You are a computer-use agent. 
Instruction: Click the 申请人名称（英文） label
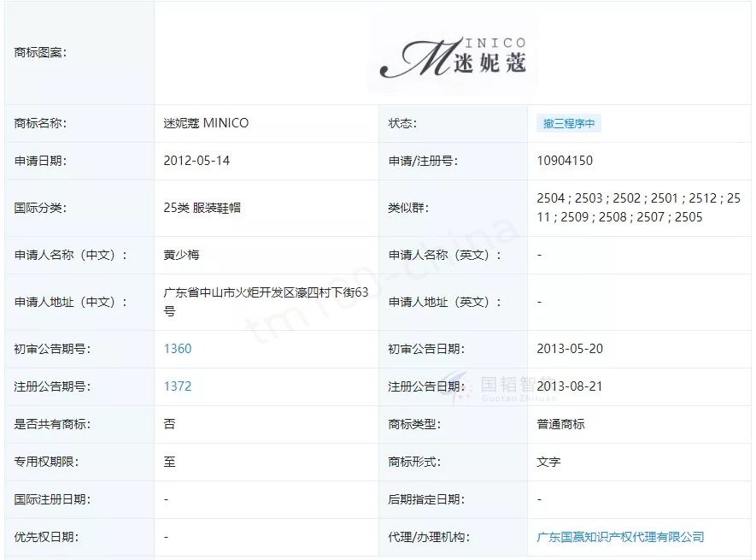[444, 255]
